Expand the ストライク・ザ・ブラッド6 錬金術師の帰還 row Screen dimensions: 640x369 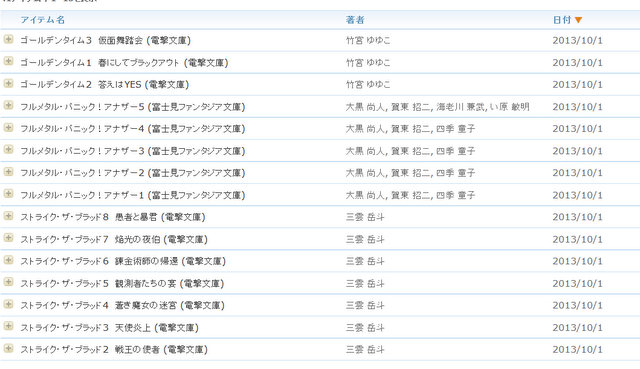(8, 260)
